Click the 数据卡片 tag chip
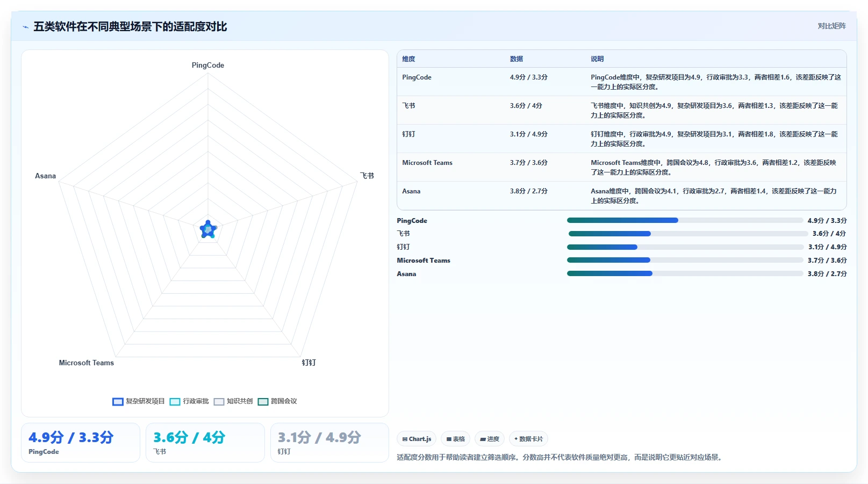The width and height of the screenshot is (868, 484). [x=528, y=439]
